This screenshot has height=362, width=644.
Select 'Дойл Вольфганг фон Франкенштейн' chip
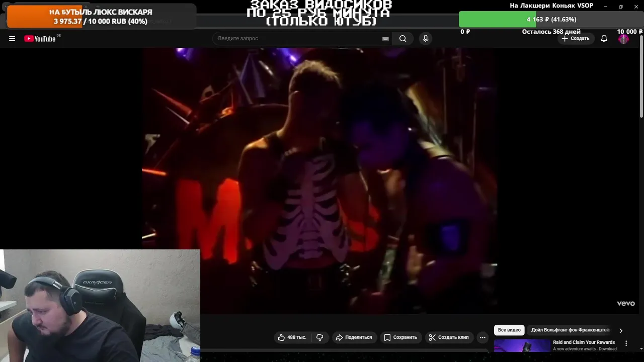coord(570,330)
